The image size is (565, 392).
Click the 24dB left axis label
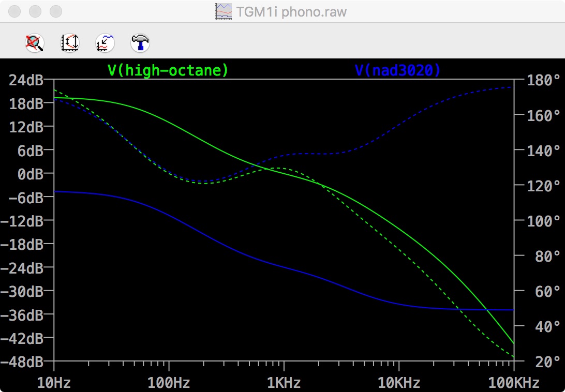click(26, 80)
